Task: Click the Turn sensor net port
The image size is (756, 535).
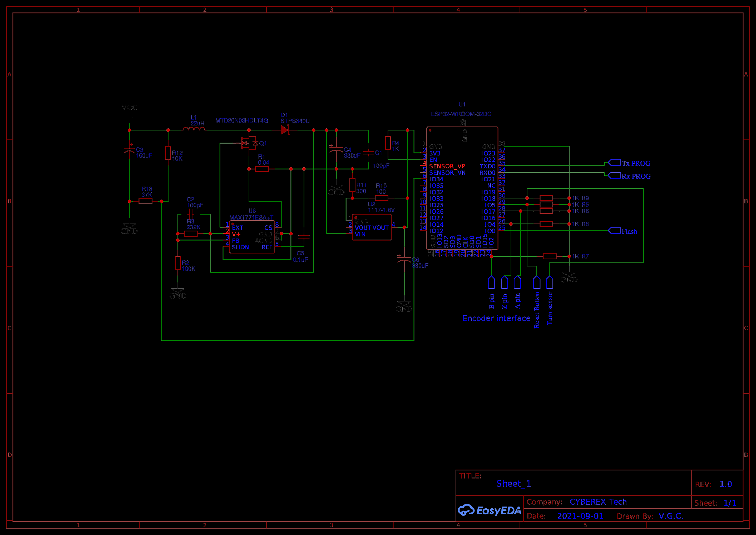Action: [x=550, y=283]
